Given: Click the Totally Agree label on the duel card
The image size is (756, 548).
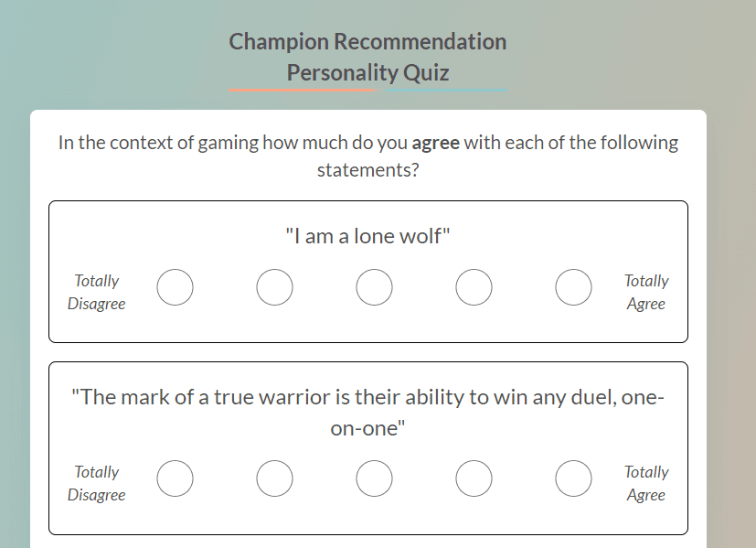Looking at the screenshot, I should [646, 483].
